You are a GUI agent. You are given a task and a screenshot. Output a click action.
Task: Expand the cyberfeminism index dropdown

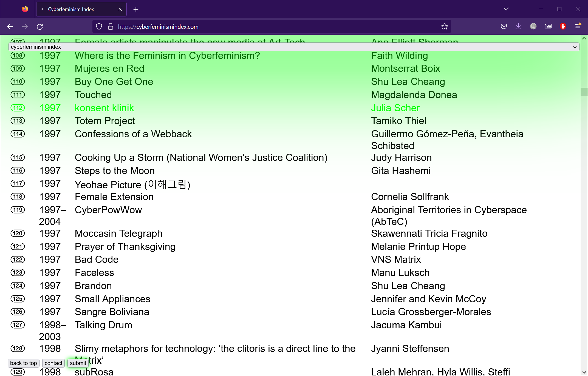tap(294, 47)
